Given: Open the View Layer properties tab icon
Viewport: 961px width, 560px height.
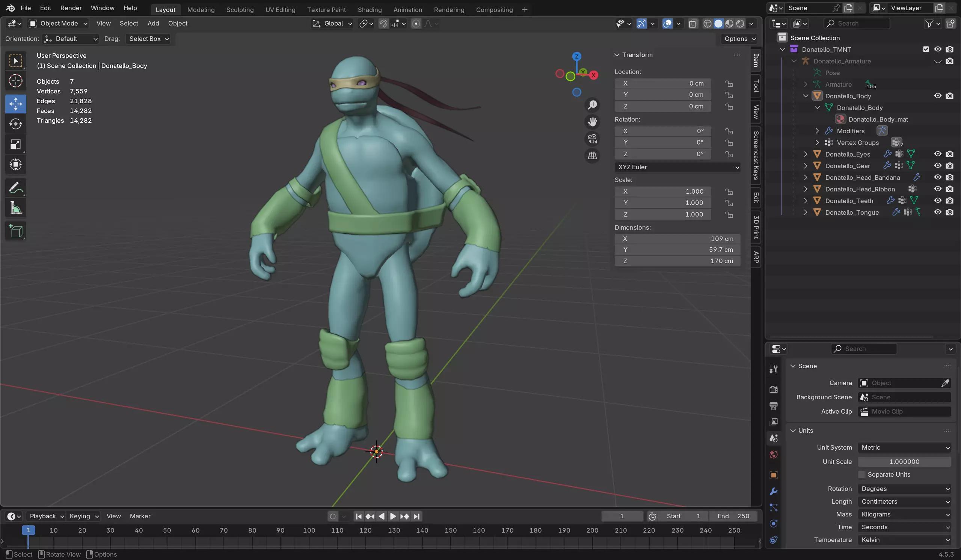Looking at the screenshot, I should pyautogui.click(x=773, y=422).
